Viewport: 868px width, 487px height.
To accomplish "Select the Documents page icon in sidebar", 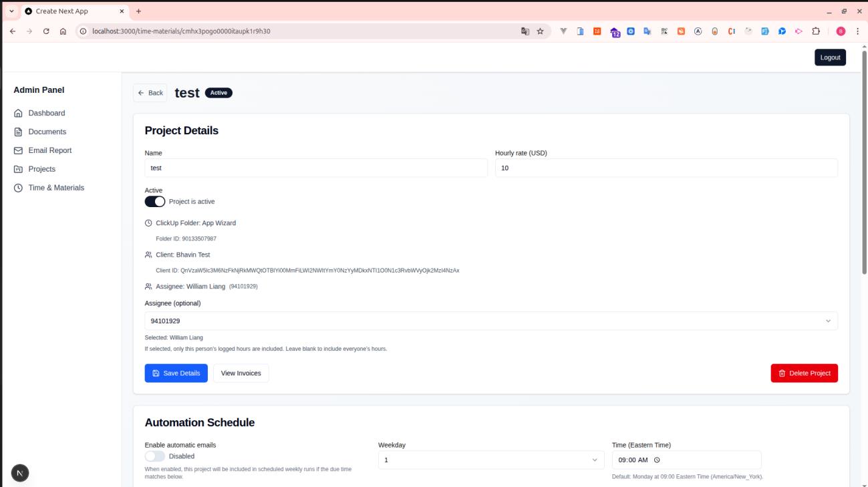I will [x=19, y=132].
